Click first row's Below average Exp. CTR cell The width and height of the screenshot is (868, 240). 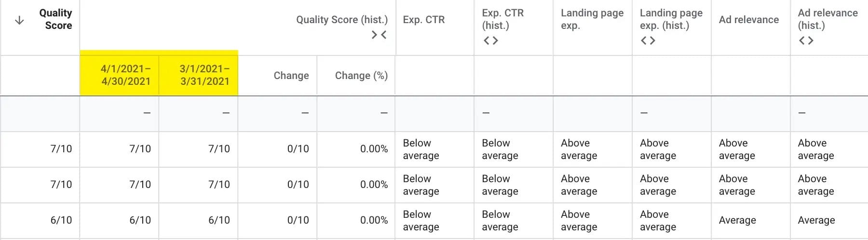420,149
